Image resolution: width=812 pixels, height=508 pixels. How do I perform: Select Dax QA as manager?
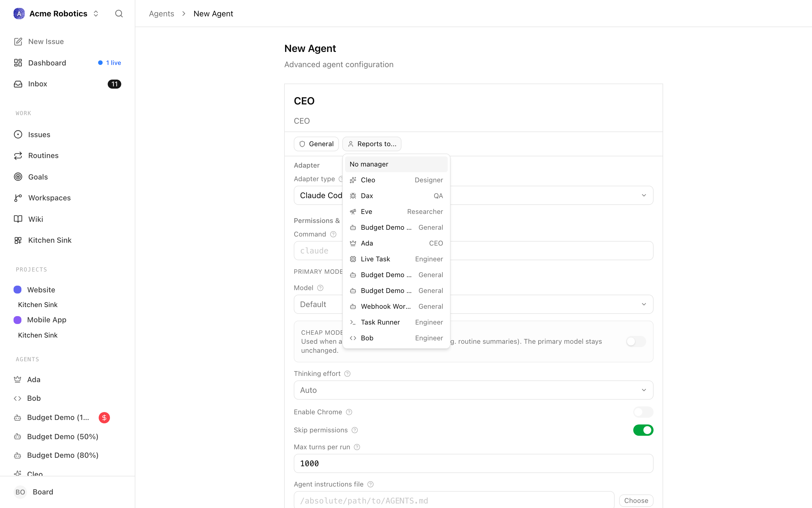tap(396, 196)
